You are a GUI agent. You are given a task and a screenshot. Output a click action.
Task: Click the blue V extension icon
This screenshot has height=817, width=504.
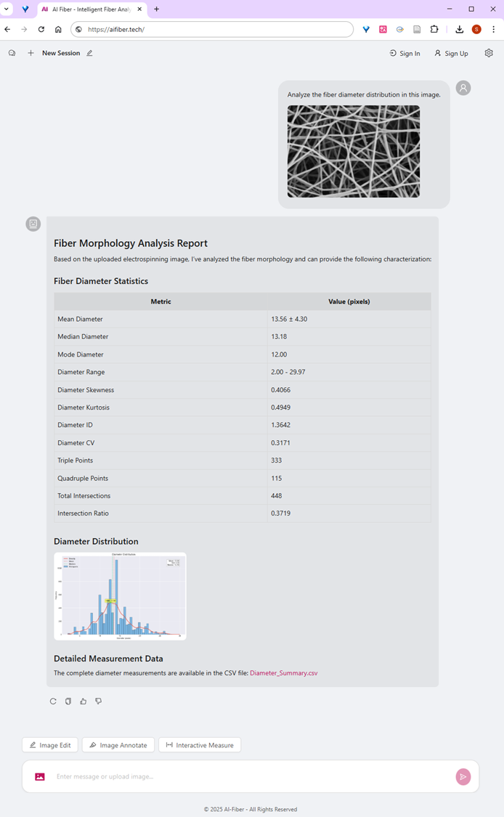(366, 29)
